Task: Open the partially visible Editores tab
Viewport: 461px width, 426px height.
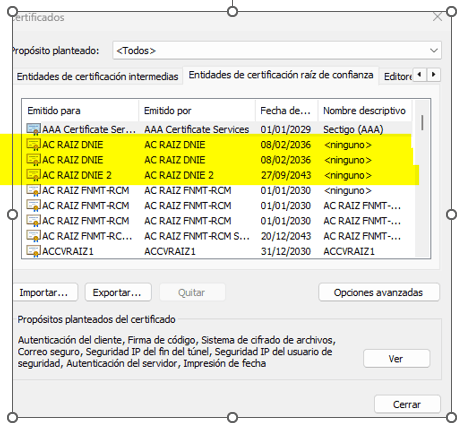Action: coord(398,77)
